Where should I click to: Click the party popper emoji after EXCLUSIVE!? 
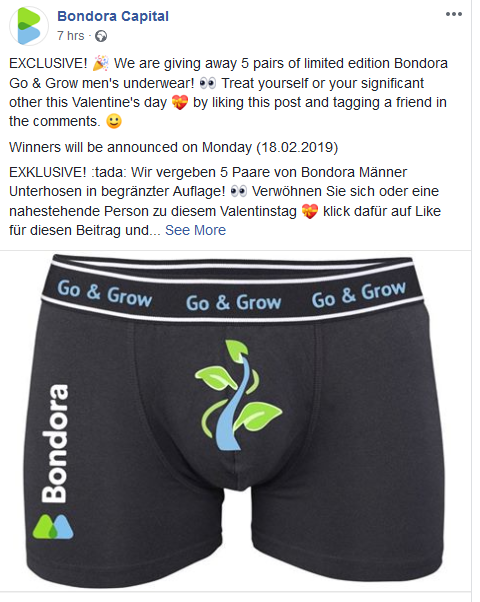tap(101, 63)
